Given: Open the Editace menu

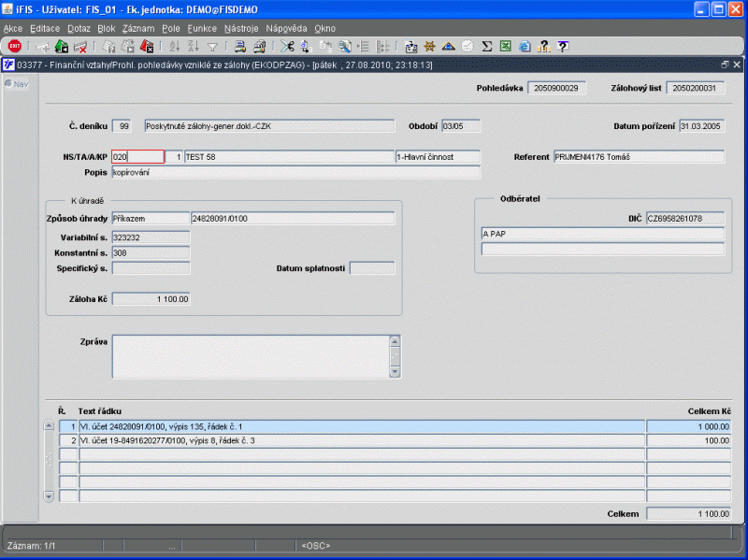Looking at the screenshot, I should [45, 29].
